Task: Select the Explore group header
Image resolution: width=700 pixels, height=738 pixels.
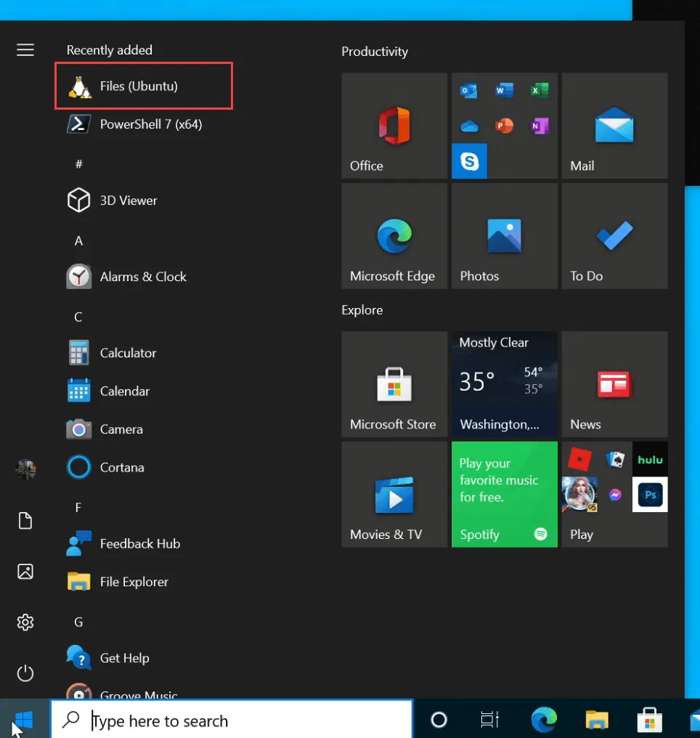Action: point(362,309)
